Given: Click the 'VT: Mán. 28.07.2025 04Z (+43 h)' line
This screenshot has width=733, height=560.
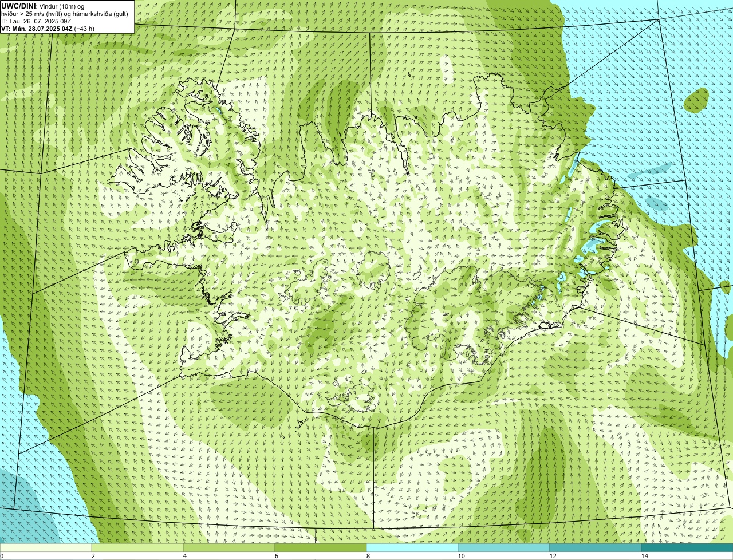Looking at the screenshot, I should click(x=48, y=28).
